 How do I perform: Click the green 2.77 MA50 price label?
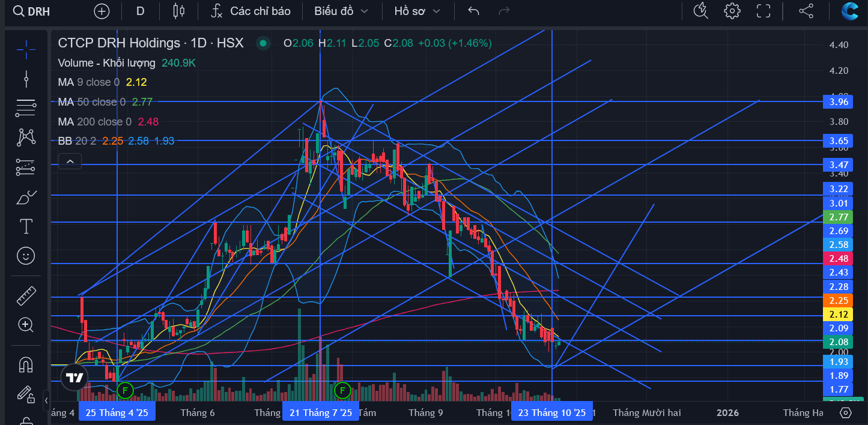click(839, 217)
